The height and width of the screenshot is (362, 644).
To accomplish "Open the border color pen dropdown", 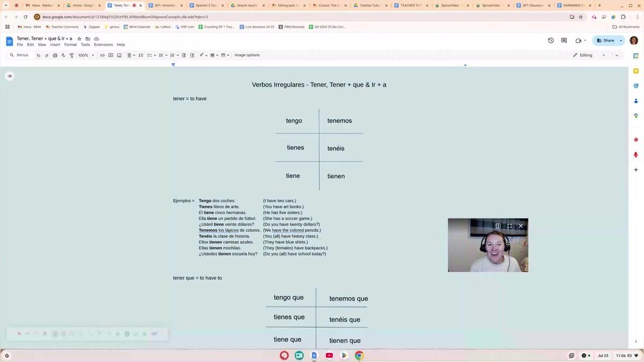I will [x=203, y=55].
